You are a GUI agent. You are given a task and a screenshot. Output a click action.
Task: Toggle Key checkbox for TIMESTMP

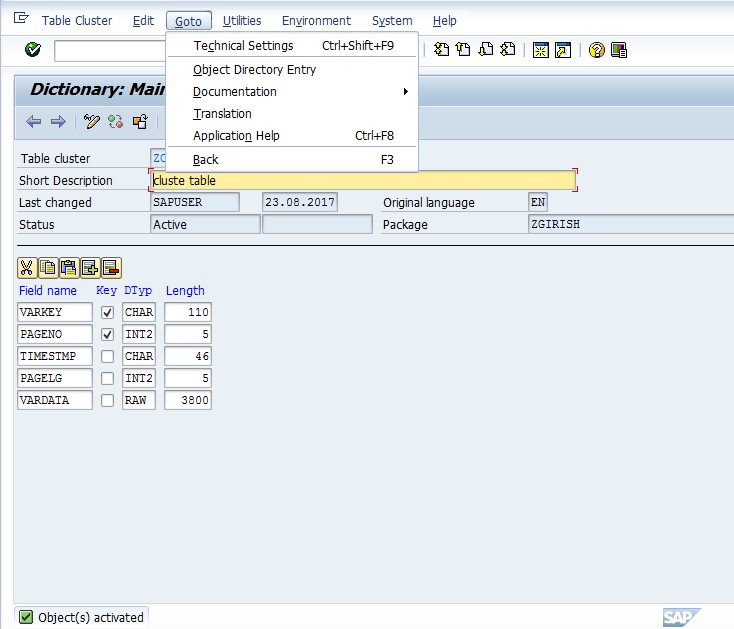[107, 356]
